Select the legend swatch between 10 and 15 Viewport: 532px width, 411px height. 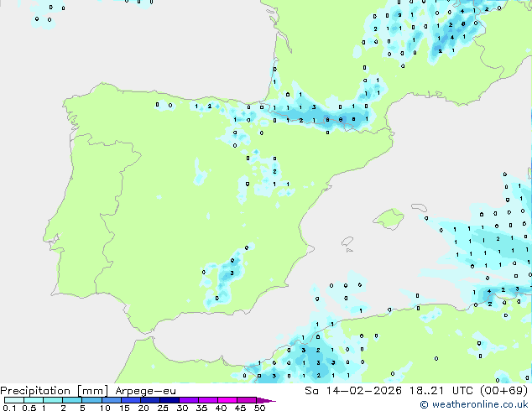click(112, 400)
